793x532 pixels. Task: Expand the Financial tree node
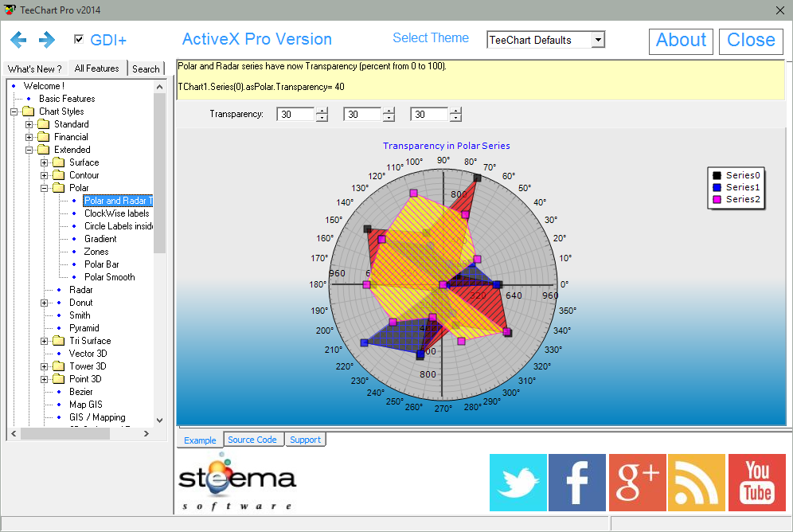click(x=29, y=137)
